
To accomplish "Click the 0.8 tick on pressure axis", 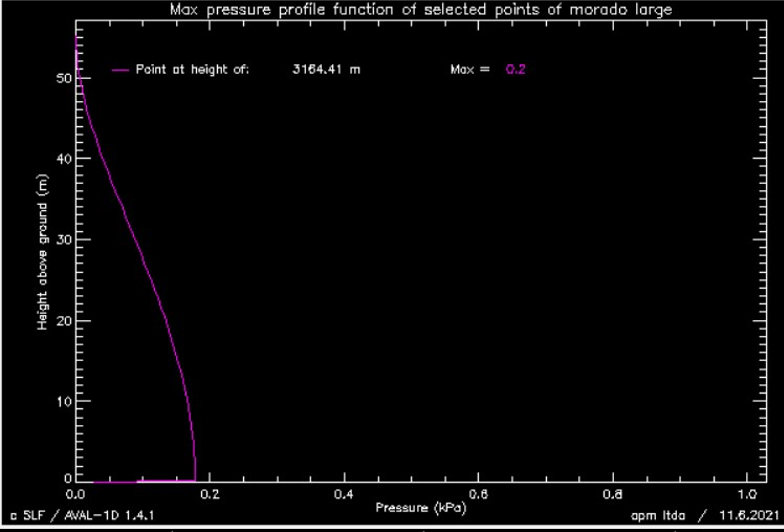I will point(613,494).
